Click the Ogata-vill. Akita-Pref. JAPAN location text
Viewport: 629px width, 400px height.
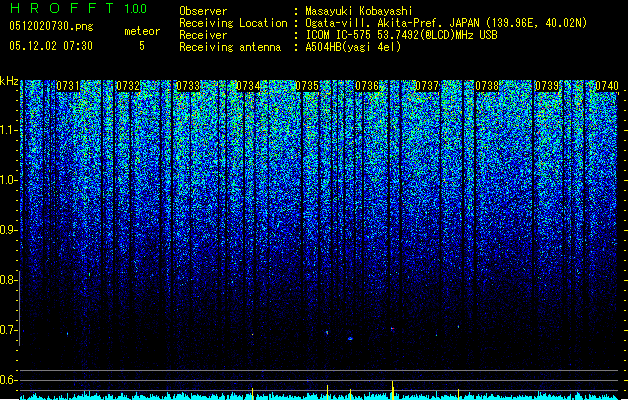pos(446,23)
